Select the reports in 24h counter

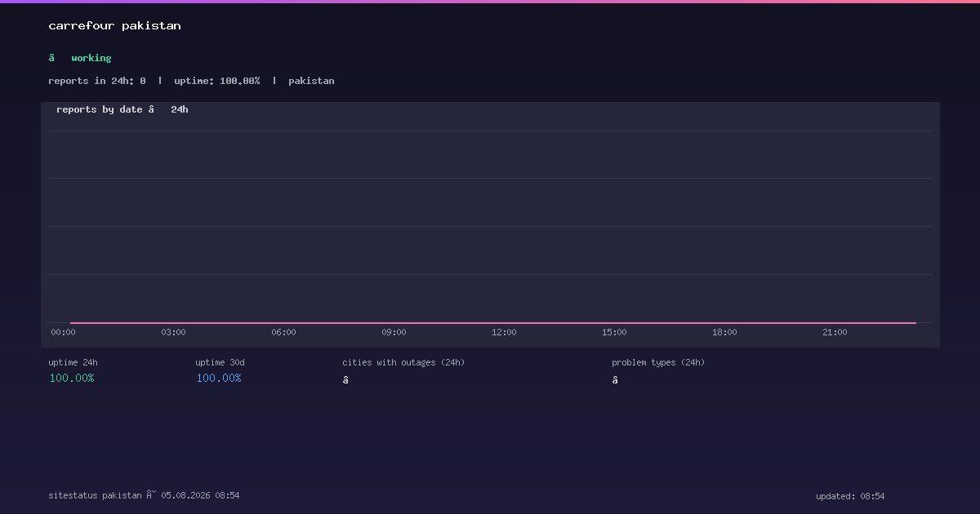click(97, 81)
